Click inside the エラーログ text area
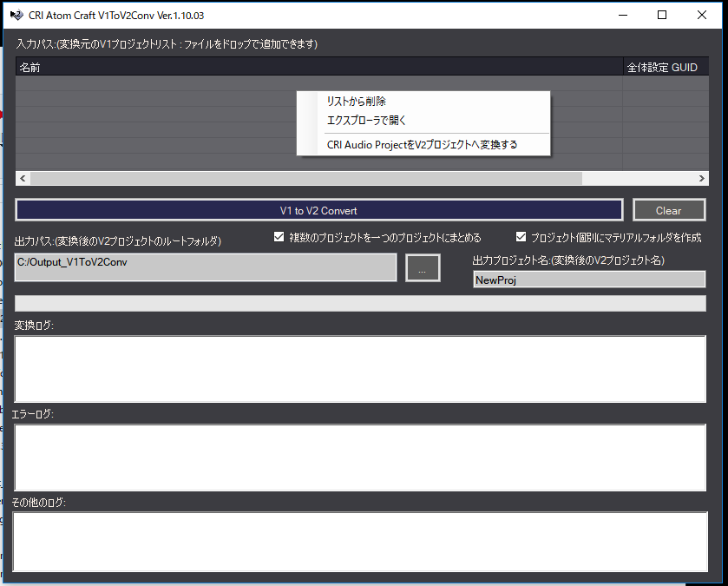Screen dimensions: 728x586 tap(360, 458)
